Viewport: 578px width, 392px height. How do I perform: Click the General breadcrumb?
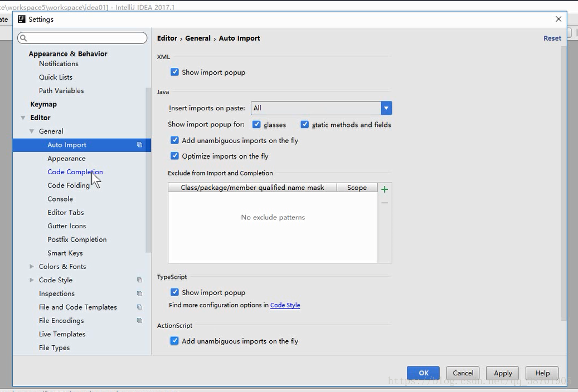197,38
